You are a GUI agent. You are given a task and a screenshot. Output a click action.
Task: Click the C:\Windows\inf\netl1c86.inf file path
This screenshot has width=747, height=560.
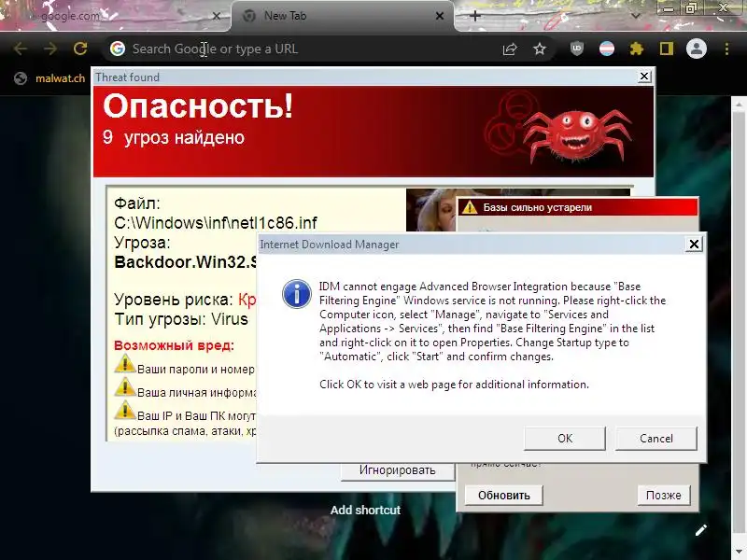[216, 223]
